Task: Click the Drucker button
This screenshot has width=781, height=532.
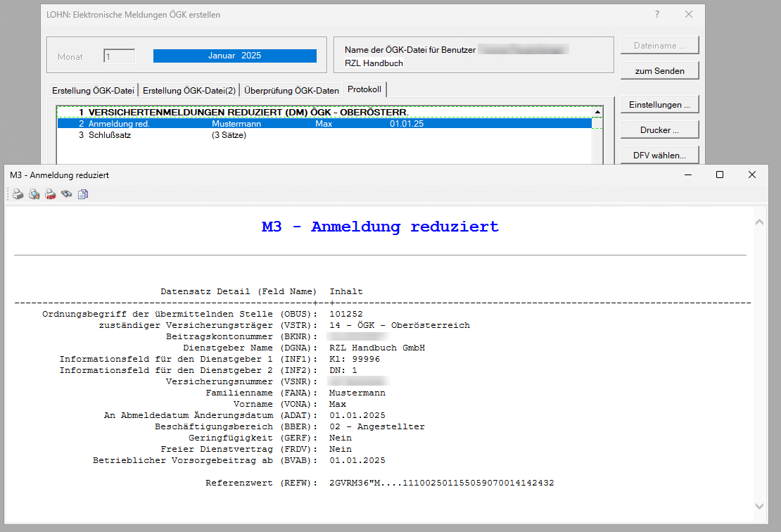Action: 659,130
